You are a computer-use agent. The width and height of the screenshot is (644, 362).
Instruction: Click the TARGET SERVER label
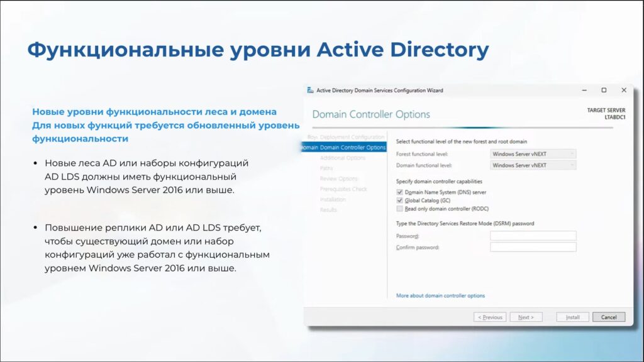click(606, 110)
